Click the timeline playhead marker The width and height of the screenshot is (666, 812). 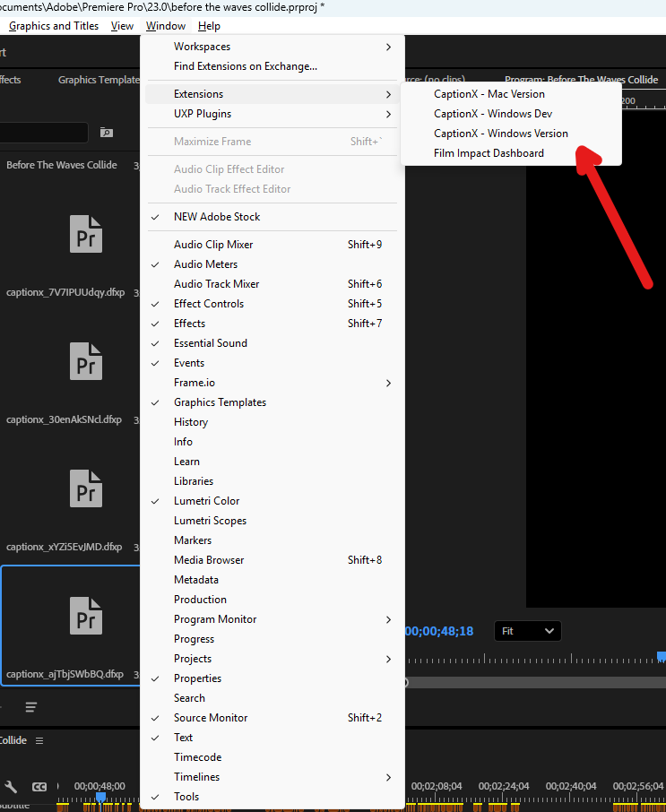pyautogui.click(x=100, y=797)
